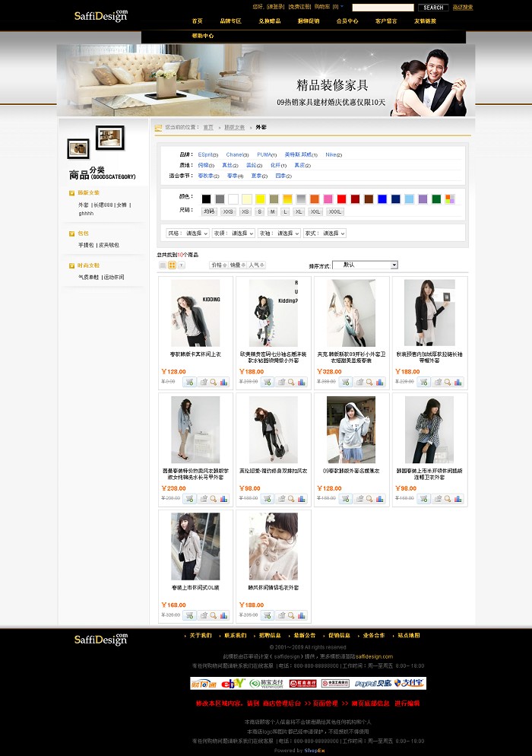
Task: Switch to grid view layout
Action: click(172, 265)
